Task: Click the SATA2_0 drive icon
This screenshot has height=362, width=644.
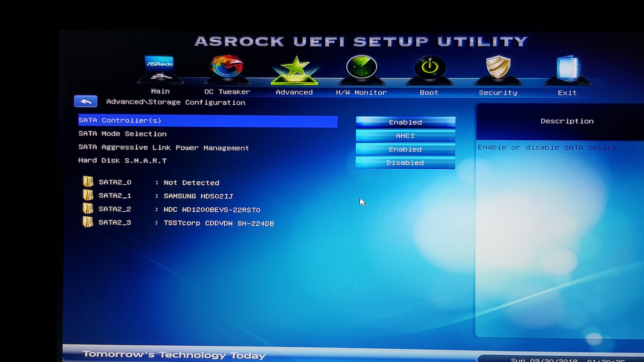Action: click(88, 182)
